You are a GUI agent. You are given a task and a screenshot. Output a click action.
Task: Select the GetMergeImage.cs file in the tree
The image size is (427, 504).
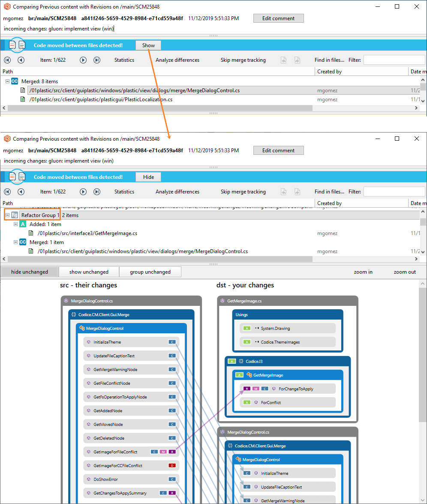click(x=87, y=233)
